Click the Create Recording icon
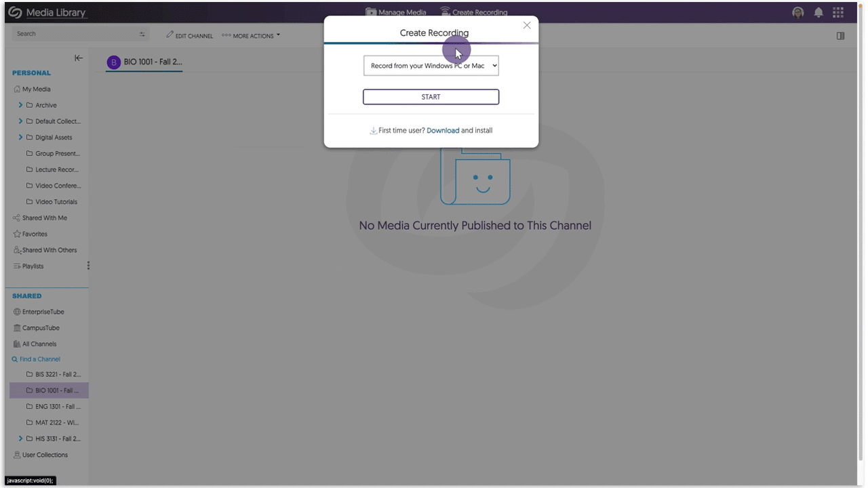The height and width of the screenshot is (488, 868). pyautogui.click(x=445, y=12)
